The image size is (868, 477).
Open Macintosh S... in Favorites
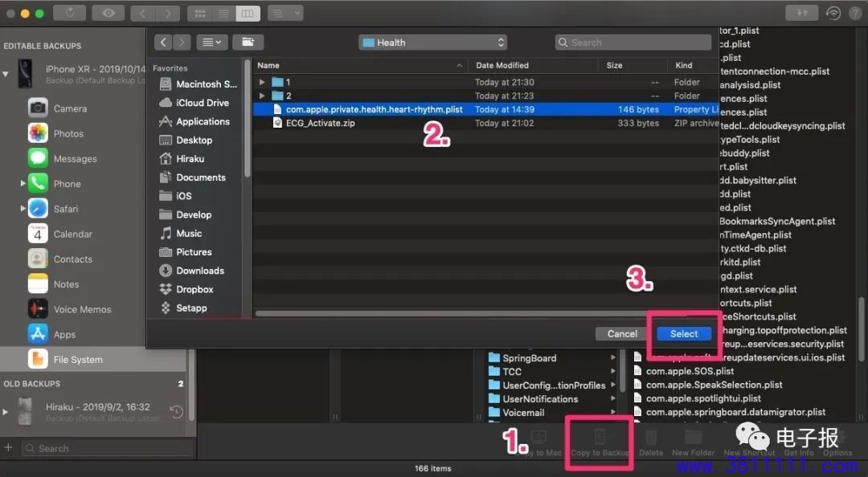[x=199, y=84]
